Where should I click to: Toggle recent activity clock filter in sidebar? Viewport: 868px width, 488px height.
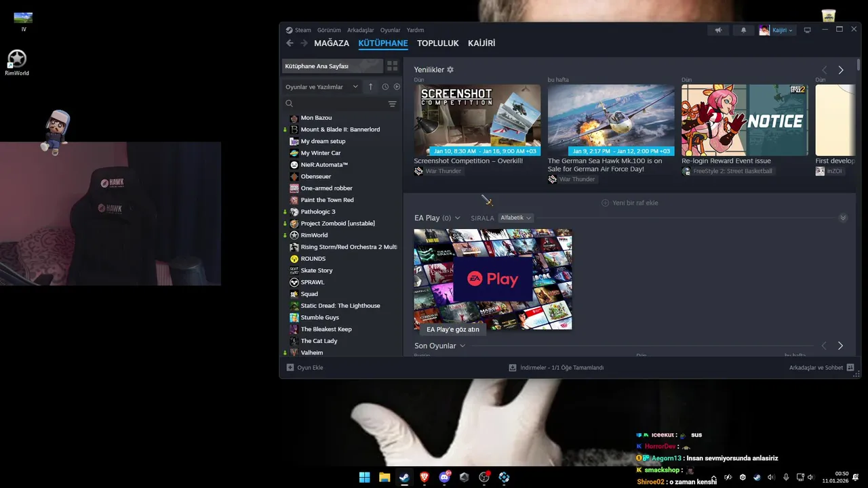click(385, 87)
